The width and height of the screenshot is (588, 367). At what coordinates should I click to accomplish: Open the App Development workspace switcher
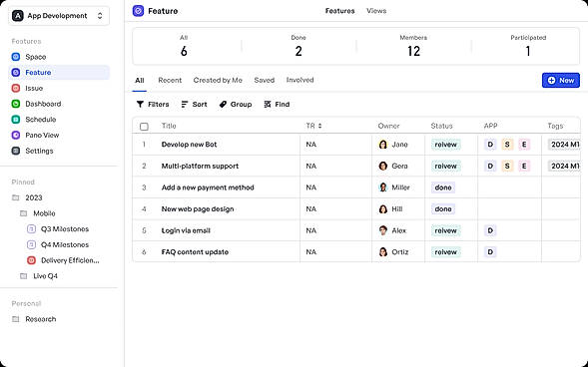(x=59, y=16)
